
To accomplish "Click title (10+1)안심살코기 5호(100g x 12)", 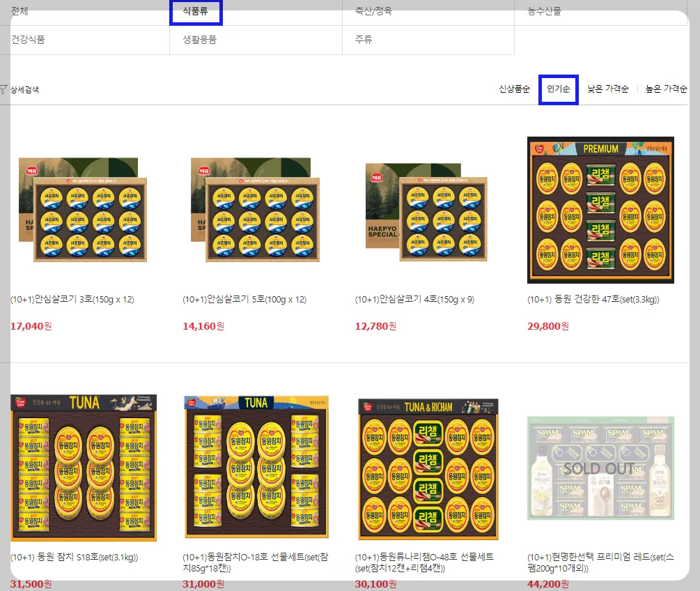I will (244, 299).
